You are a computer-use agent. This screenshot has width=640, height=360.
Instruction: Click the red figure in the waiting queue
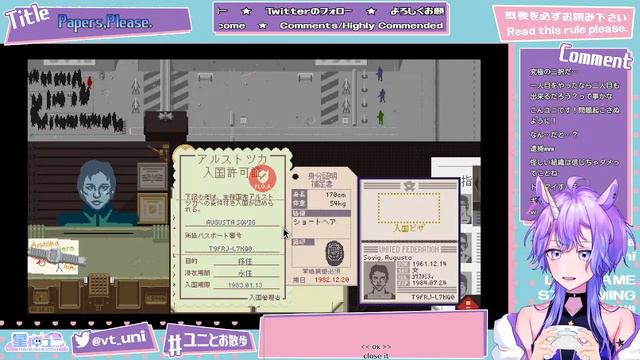pyautogui.click(x=90, y=81)
